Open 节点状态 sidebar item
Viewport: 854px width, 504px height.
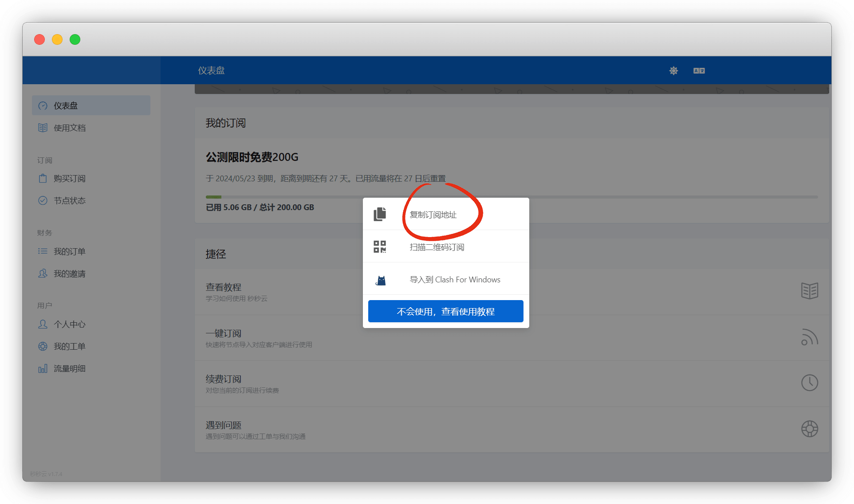[70, 201]
